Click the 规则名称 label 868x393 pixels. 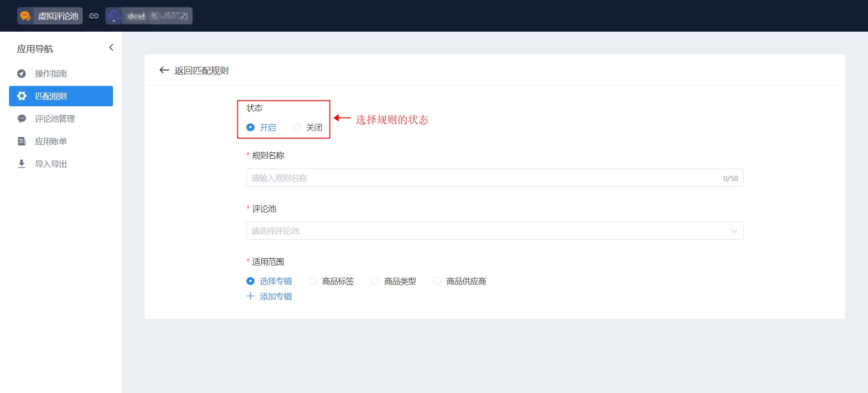(268, 156)
